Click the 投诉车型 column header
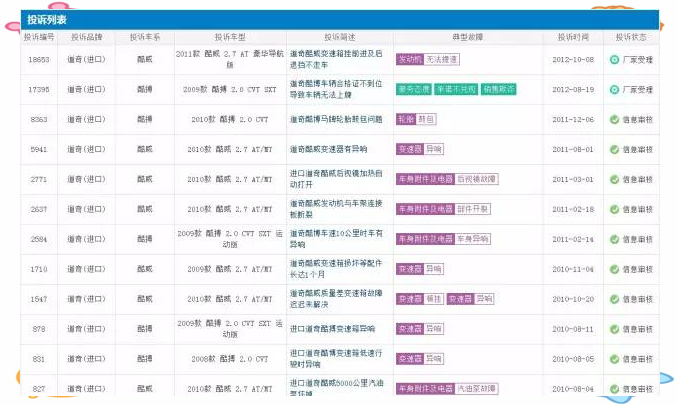This screenshot has width=677, height=405. (x=230, y=37)
